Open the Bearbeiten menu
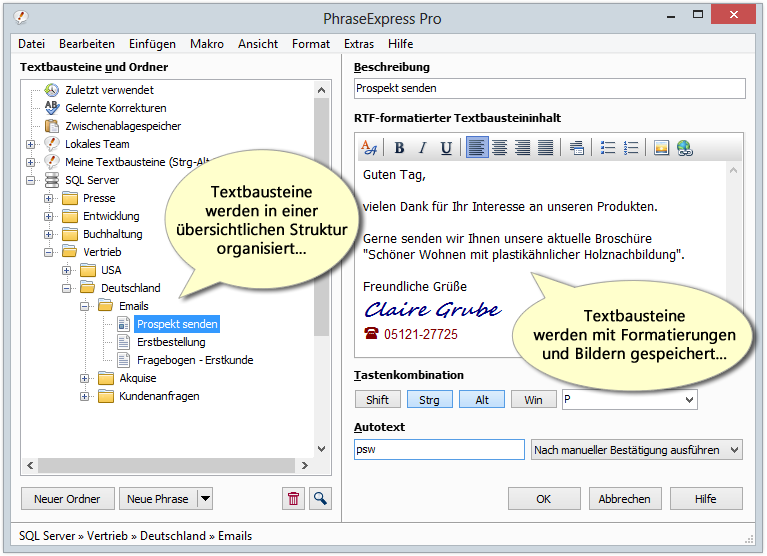Screen dimensions: 767x556 click(x=87, y=44)
